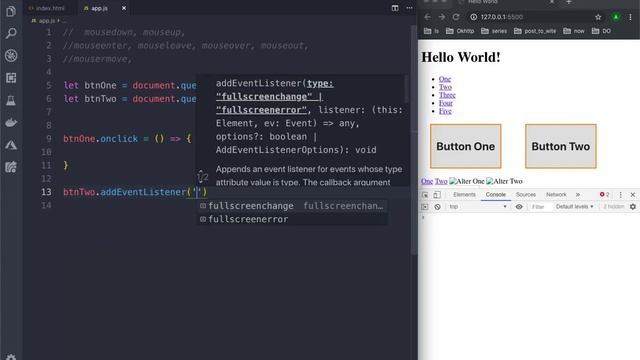
Task: Open the Chrome three-dot menu
Action: point(631,17)
